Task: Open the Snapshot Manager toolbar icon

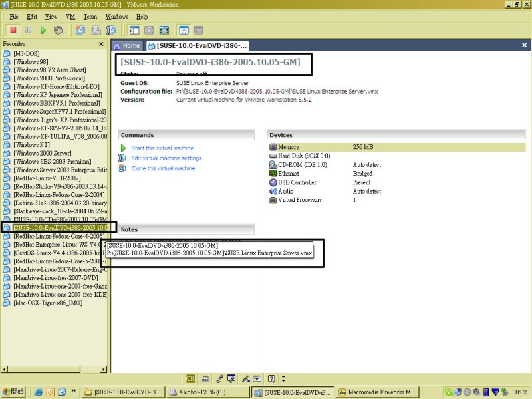Action: [x=111, y=30]
